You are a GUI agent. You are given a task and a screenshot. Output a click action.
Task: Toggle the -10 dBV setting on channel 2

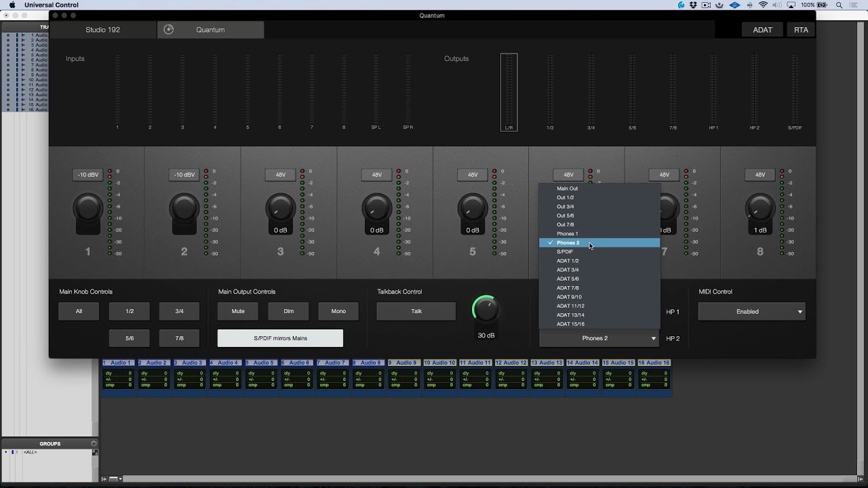tap(184, 175)
